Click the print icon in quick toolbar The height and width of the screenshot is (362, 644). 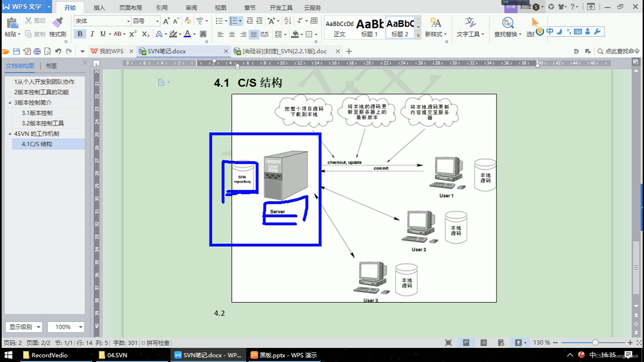(37, 51)
